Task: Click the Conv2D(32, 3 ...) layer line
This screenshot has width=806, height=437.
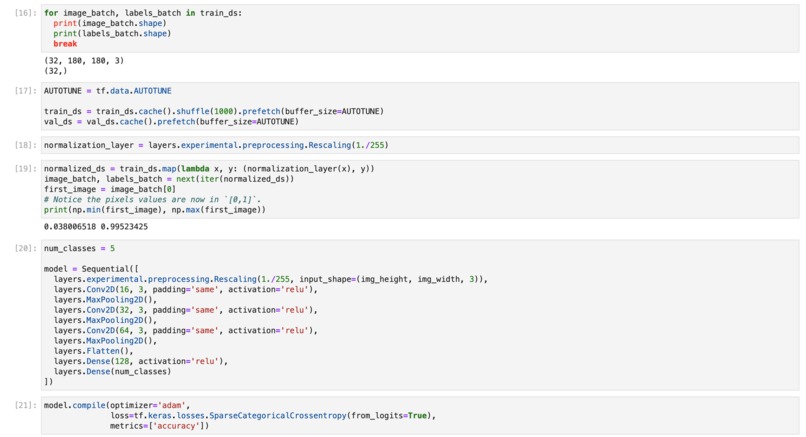Action: coord(186,310)
